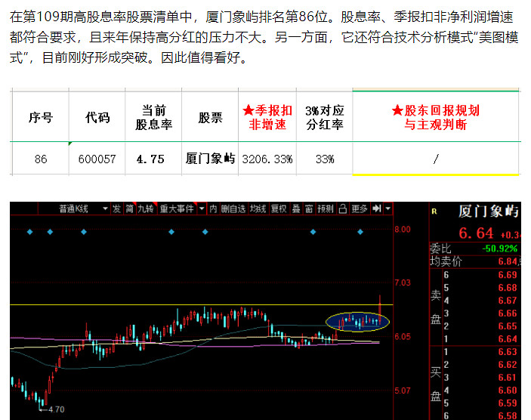Open the 普通K线 chart type dropdown
Viewport: 531px width, 420px height.
pyautogui.click(x=75, y=209)
